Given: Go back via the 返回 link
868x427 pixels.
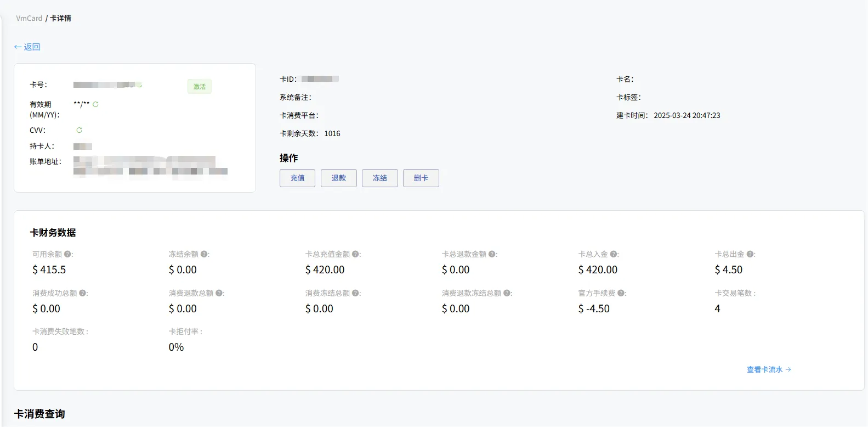Looking at the screenshot, I should click(x=27, y=47).
